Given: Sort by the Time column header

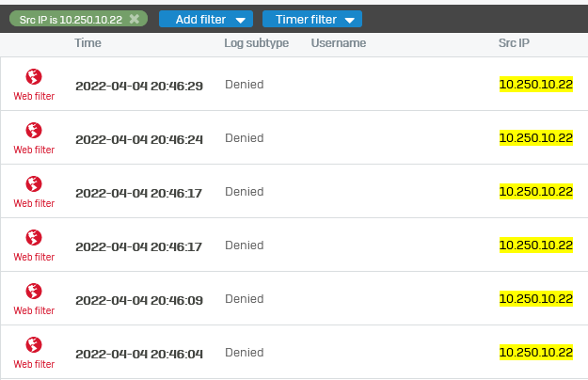Looking at the screenshot, I should coord(87,43).
